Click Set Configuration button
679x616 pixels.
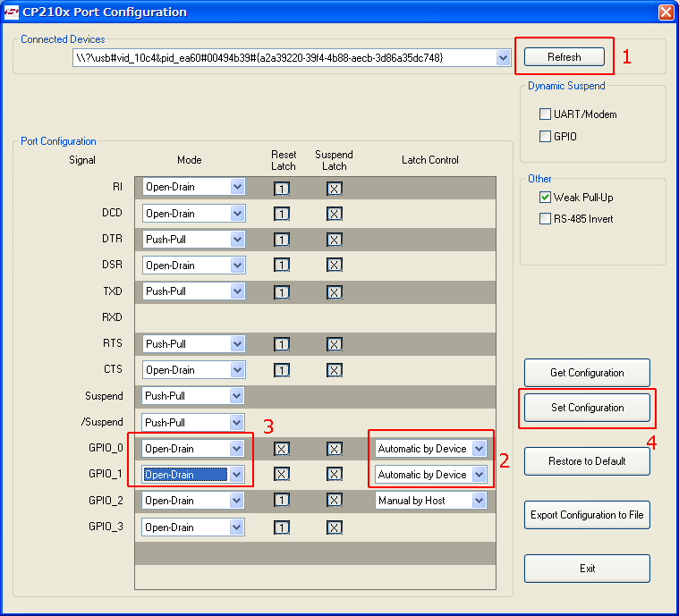587,408
